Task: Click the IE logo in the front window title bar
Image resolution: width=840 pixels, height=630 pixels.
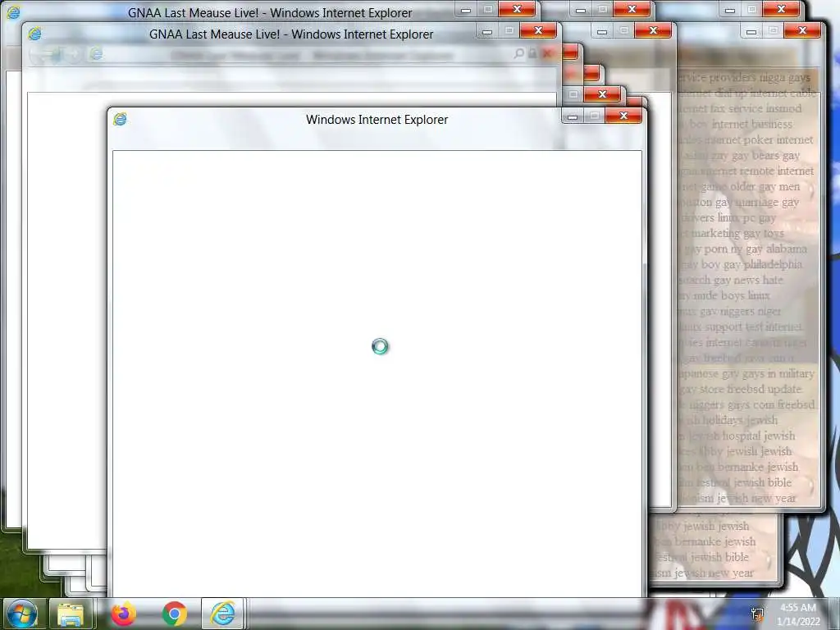Action: pyautogui.click(x=120, y=119)
